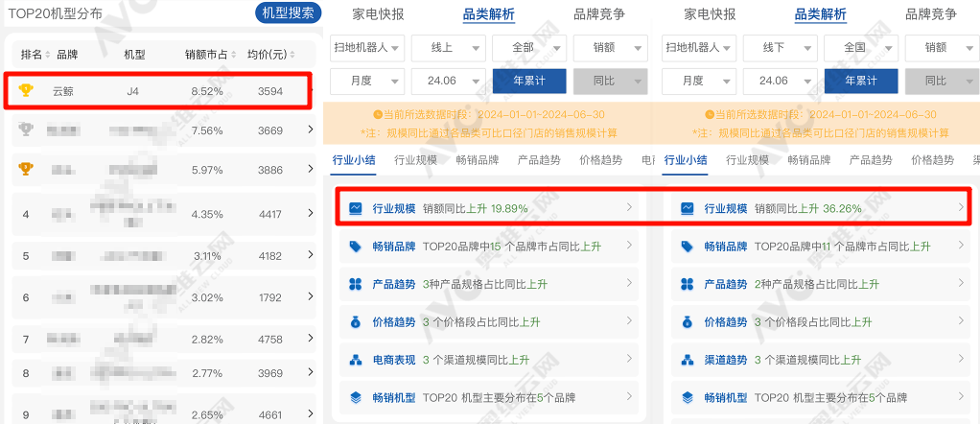Click the 畅销品牌 tag icon in the 线下 panel
Viewport: 980px width, 424px height.
[688, 247]
